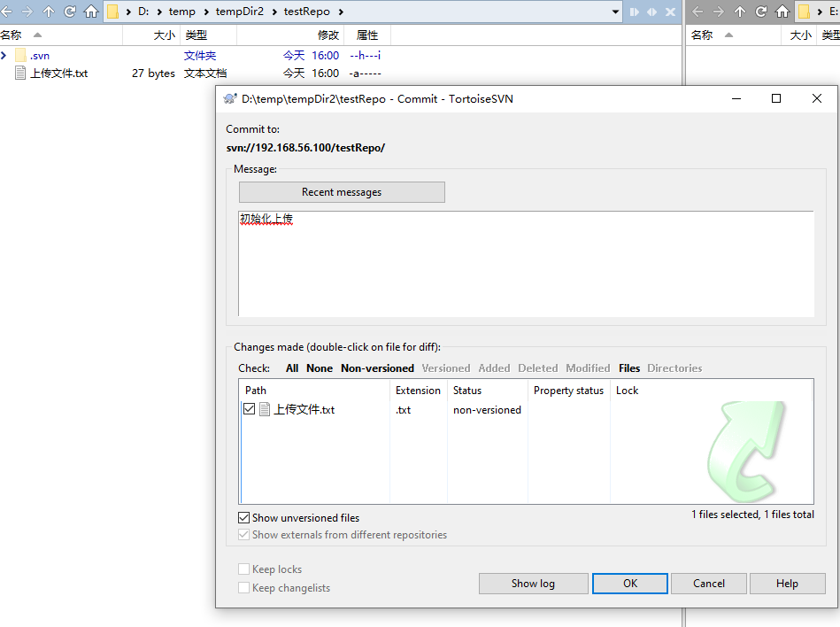Expand chevron after D: breadcrumb
Screen dimensions: 840x627
point(159,12)
